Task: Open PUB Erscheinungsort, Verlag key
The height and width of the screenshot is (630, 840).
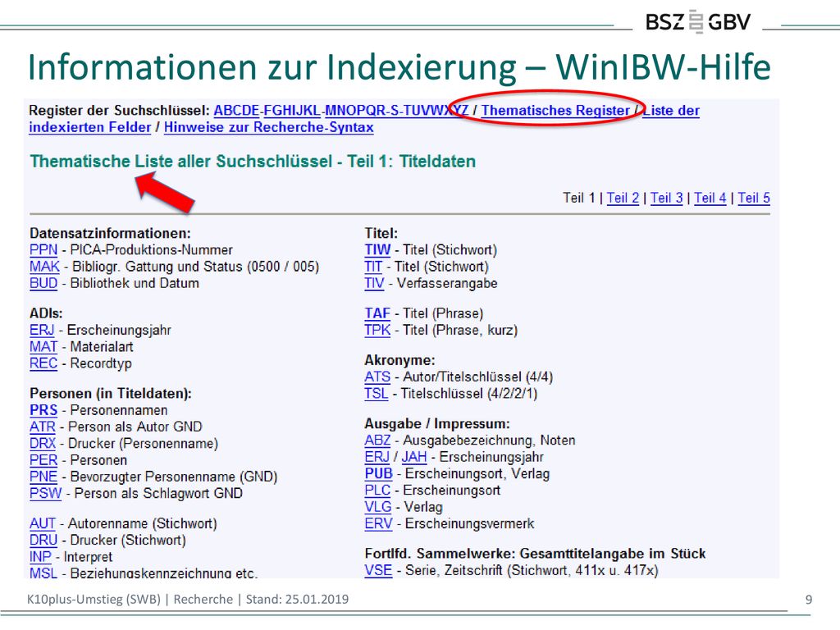Action: (x=379, y=473)
